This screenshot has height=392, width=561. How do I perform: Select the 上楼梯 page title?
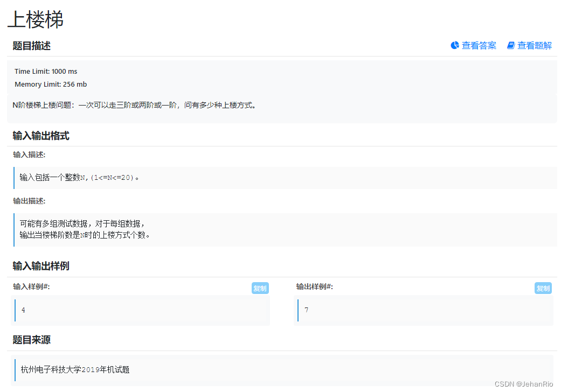coord(36,19)
